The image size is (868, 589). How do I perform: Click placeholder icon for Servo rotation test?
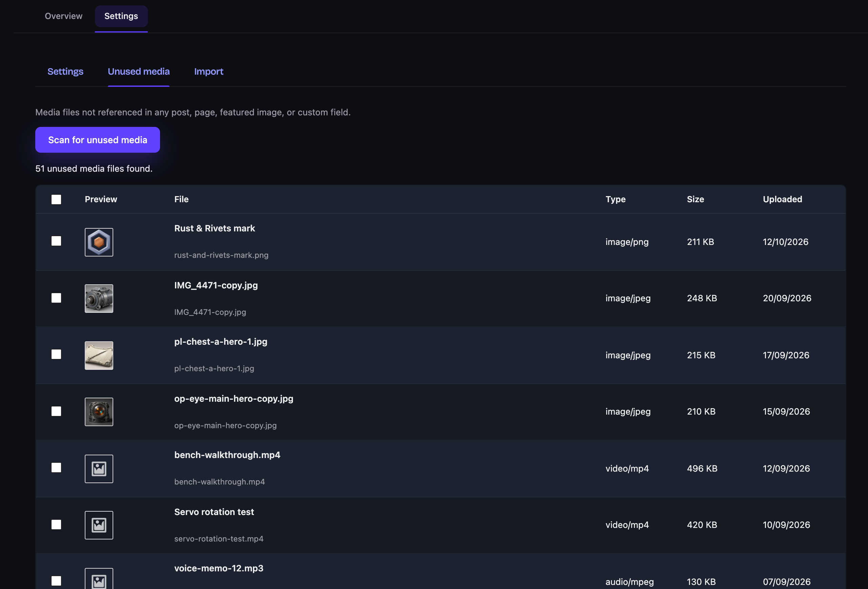[x=99, y=525]
